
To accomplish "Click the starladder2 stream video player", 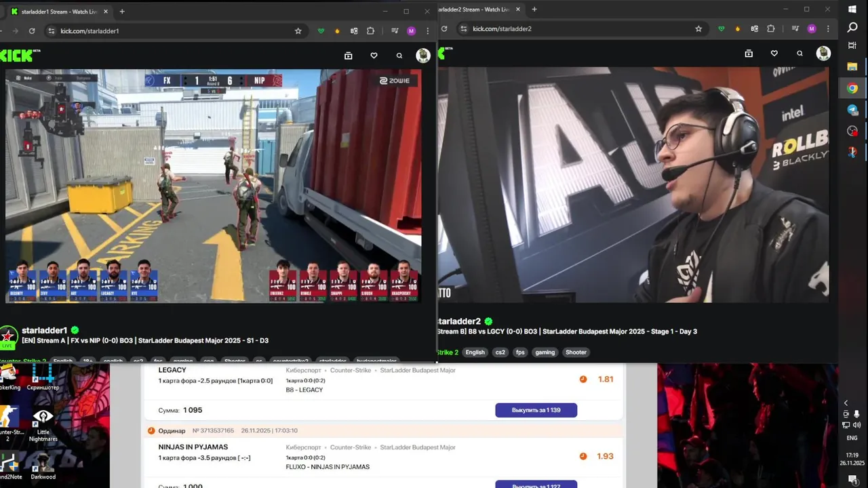I will [x=633, y=184].
